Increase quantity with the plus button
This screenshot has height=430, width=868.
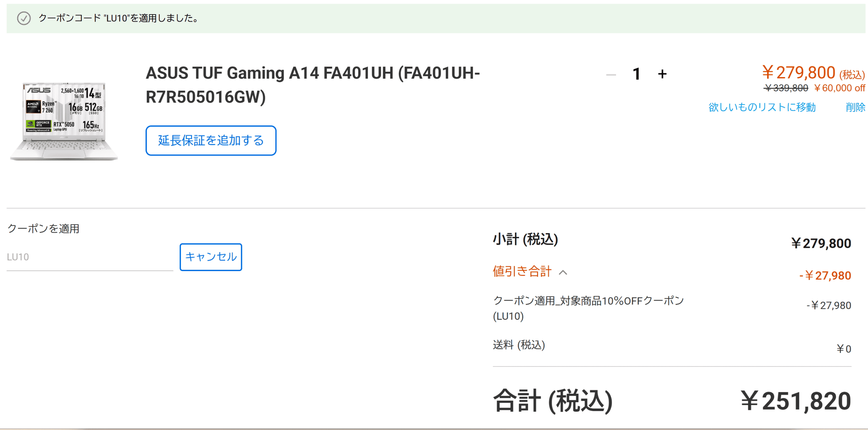click(x=662, y=74)
